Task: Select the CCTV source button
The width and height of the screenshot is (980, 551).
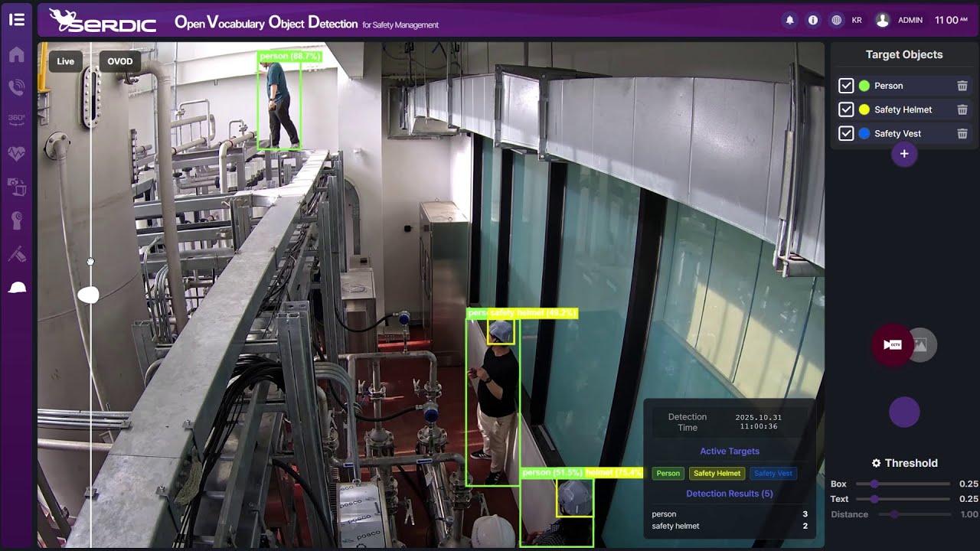Action: click(893, 345)
